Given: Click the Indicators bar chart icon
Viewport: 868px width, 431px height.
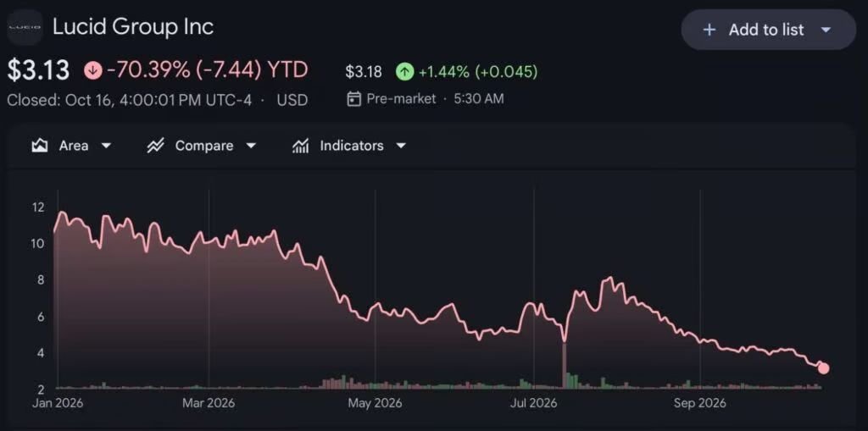Looking at the screenshot, I should [300, 146].
